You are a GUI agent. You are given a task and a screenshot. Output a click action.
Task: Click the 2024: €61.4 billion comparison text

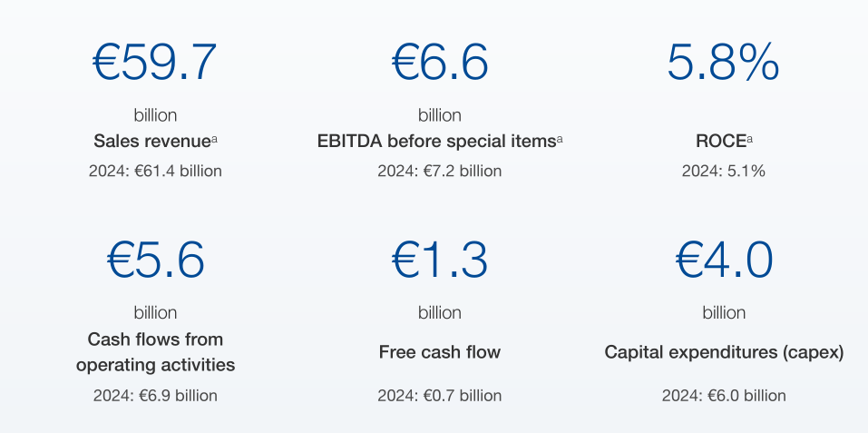(x=155, y=171)
